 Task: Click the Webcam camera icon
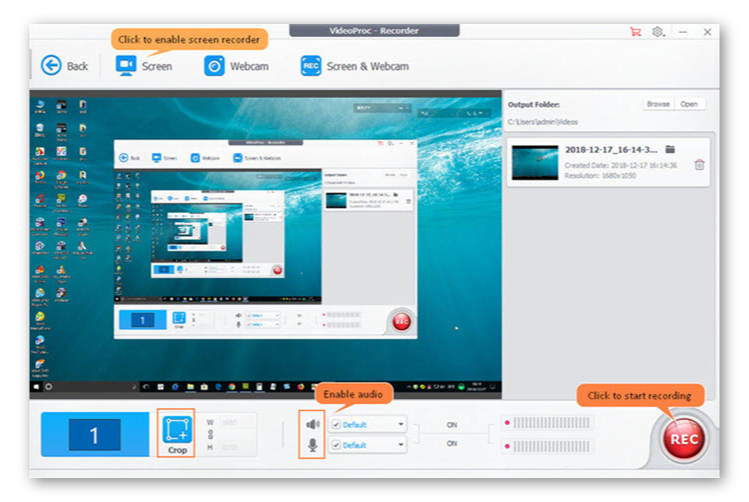click(214, 66)
